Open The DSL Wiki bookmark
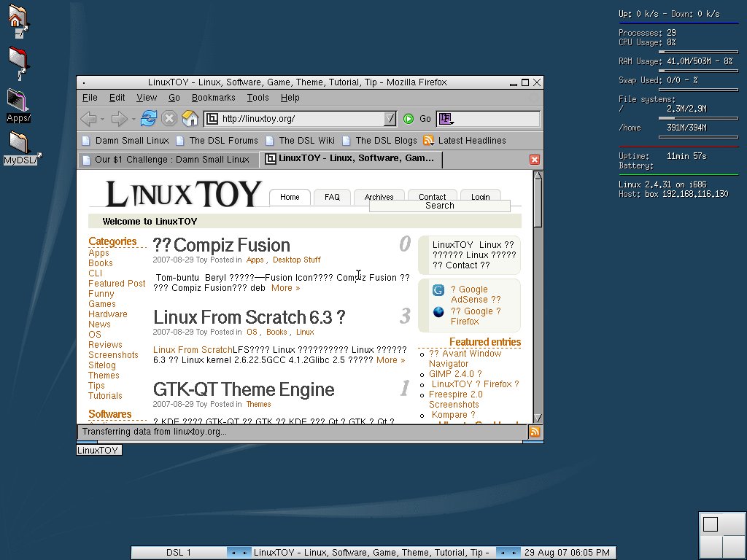 click(300, 141)
